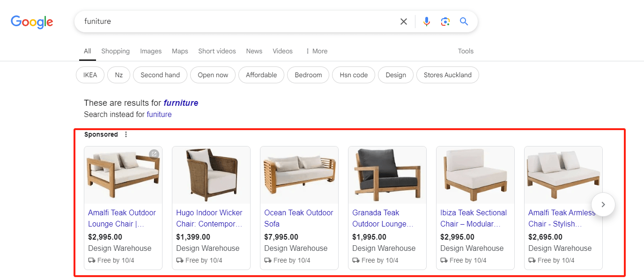Image resolution: width=644 pixels, height=278 pixels.
Task: Open Hugo Indoor Wicker Chair listing
Action: tap(209, 218)
